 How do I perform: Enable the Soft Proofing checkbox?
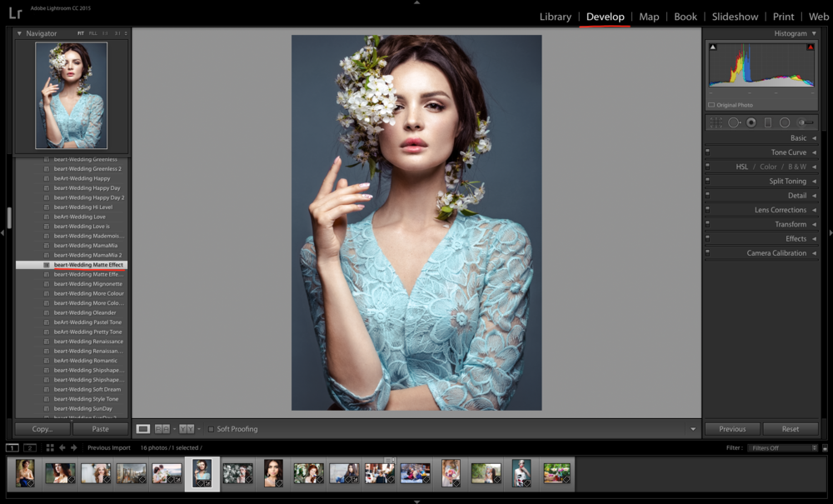pyautogui.click(x=211, y=429)
